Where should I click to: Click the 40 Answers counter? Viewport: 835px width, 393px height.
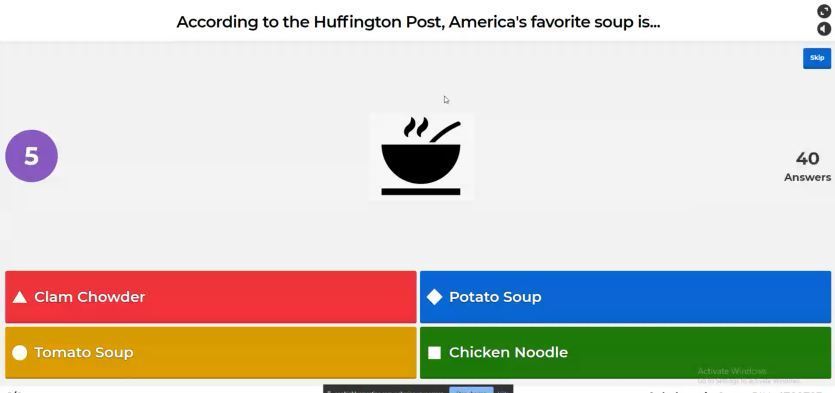pyautogui.click(x=807, y=167)
